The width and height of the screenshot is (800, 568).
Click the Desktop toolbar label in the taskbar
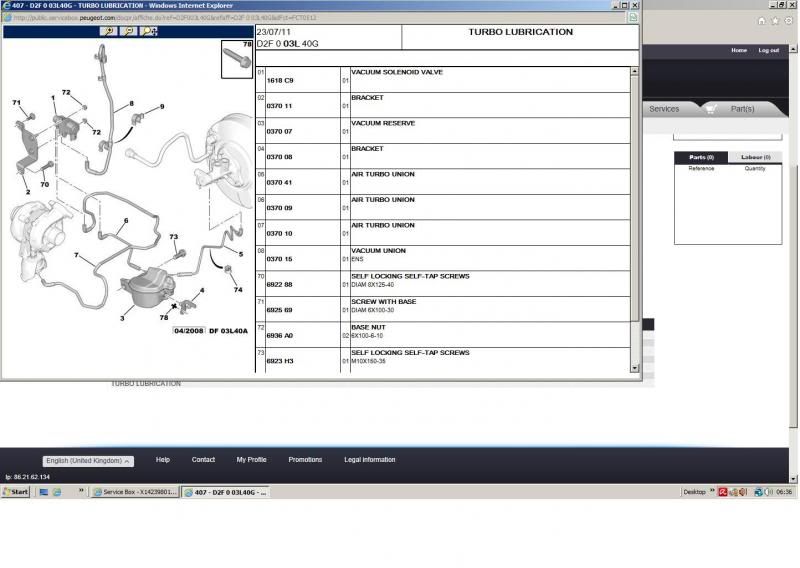click(694, 492)
